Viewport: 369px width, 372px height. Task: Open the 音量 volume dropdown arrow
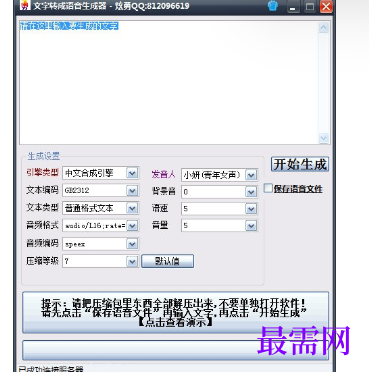251,226
